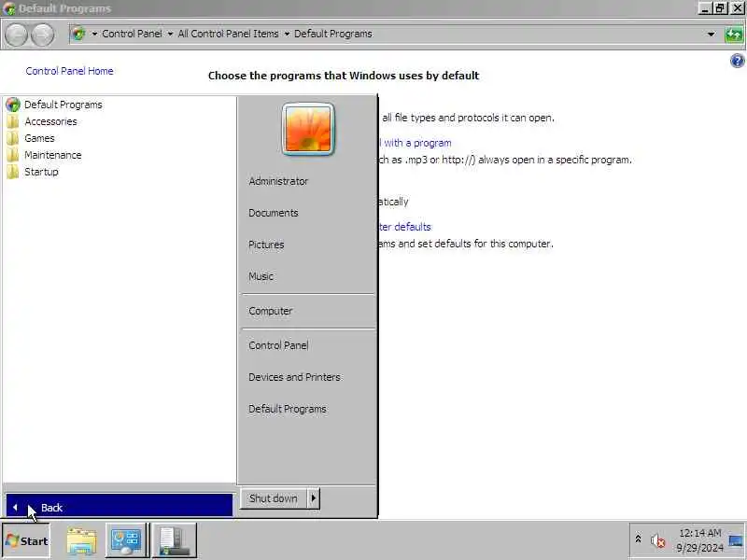
Task: Refresh the Default Programs page
Action: click(x=734, y=35)
